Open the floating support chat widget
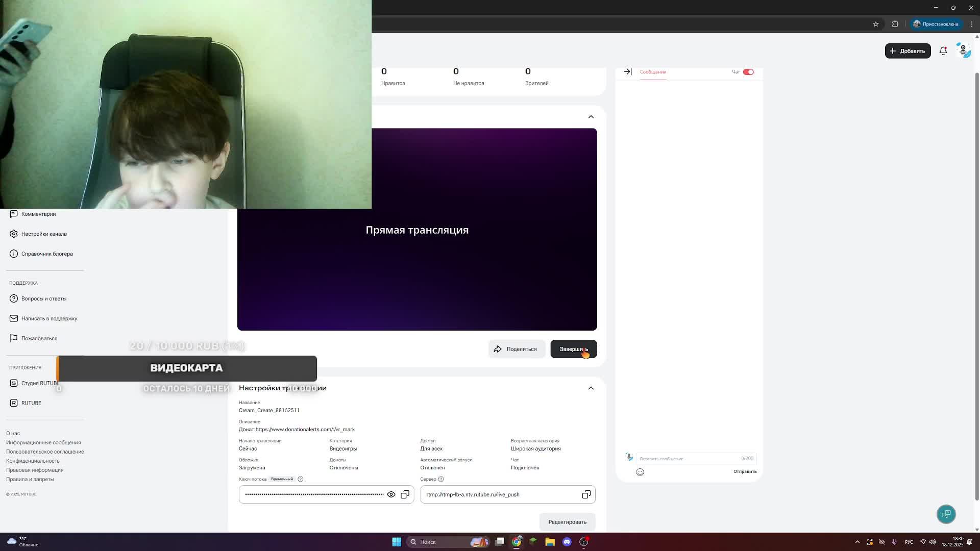The height and width of the screenshot is (551, 980). tap(946, 514)
